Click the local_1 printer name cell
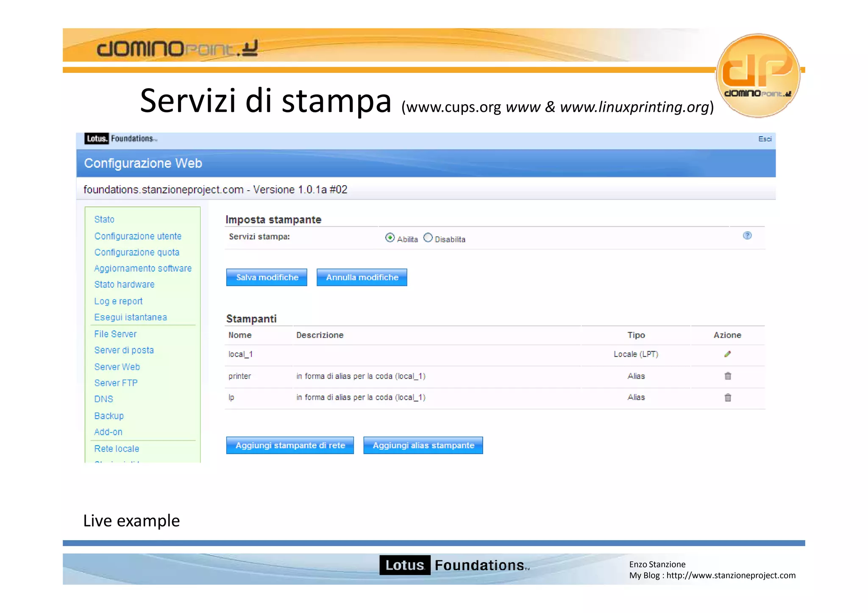Screen dimensions: 868x613 click(240, 354)
